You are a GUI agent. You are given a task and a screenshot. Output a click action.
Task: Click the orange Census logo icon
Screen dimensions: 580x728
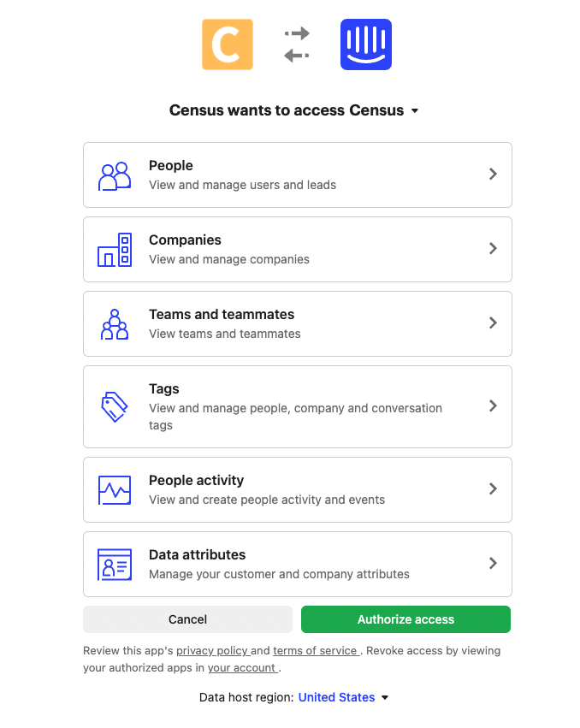[x=228, y=44]
